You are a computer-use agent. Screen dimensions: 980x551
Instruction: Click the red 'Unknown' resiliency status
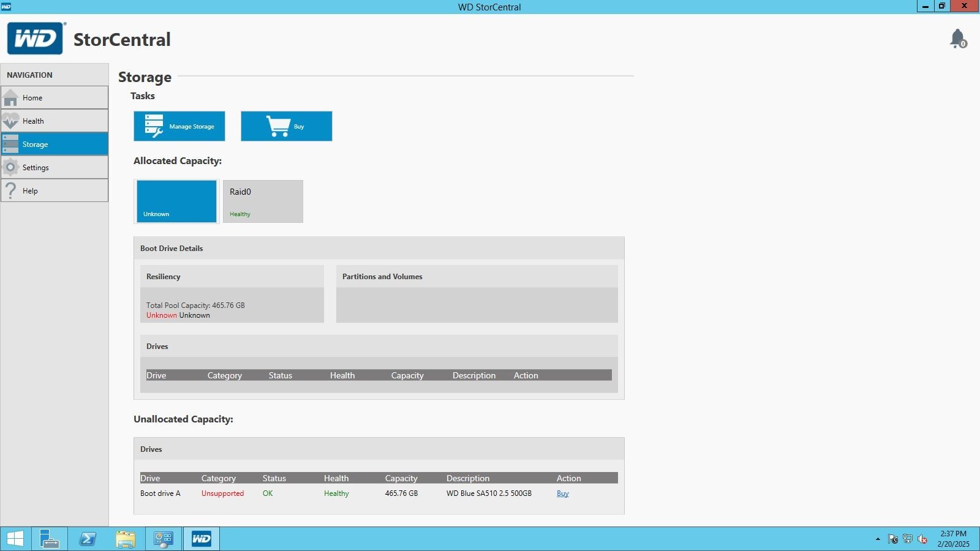[x=162, y=315]
